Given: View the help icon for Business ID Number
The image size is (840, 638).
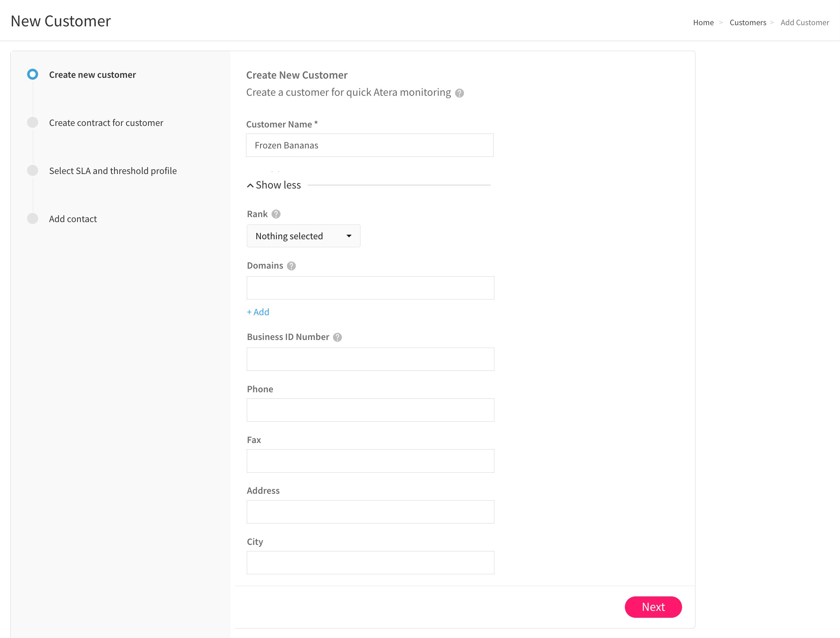Looking at the screenshot, I should click(x=337, y=337).
